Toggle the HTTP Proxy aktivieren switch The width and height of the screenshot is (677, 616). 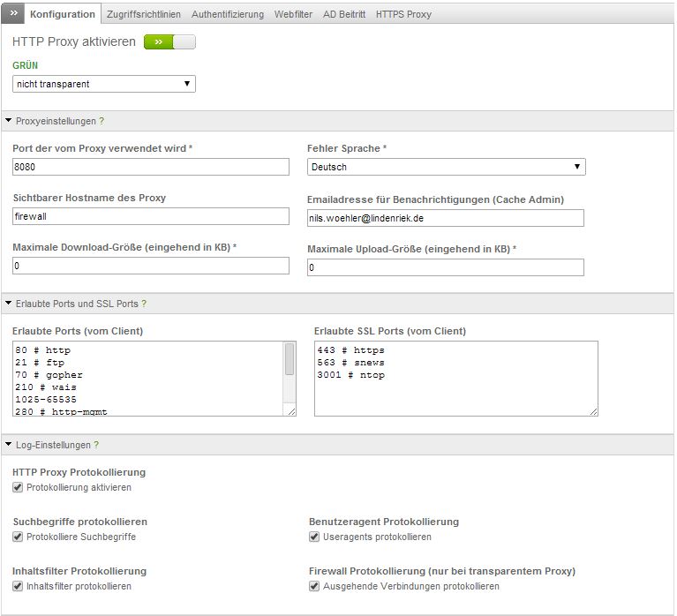point(169,41)
